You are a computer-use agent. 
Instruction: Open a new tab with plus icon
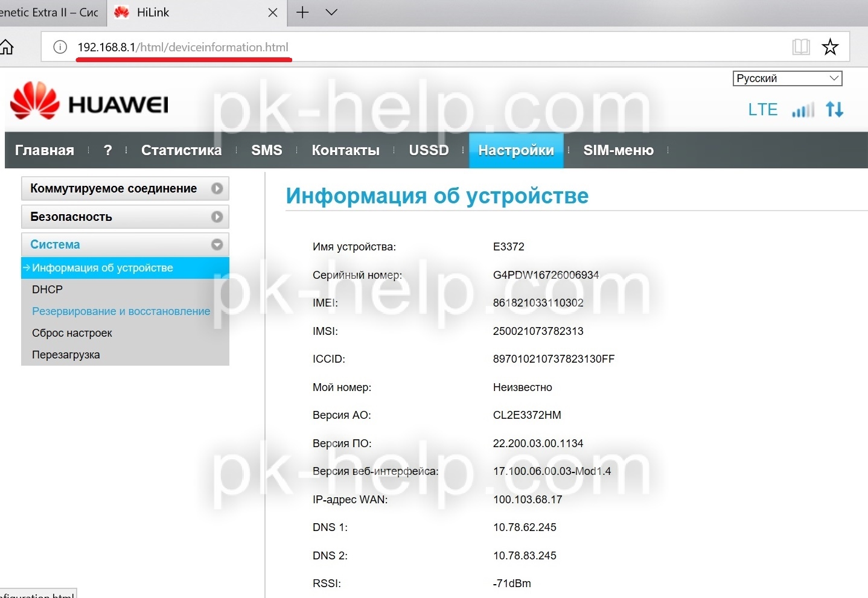tap(302, 12)
